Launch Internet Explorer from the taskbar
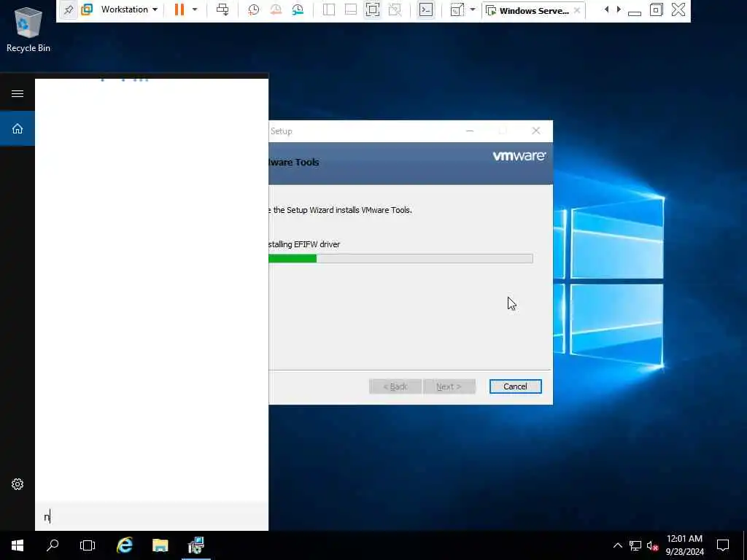This screenshot has width=747, height=560. tap(124, 545)
